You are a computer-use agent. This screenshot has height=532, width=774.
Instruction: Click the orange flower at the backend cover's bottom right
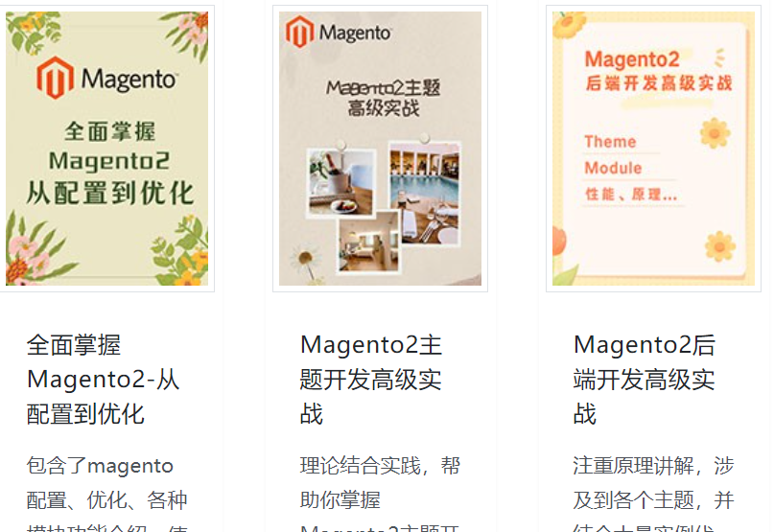[719, 245]
